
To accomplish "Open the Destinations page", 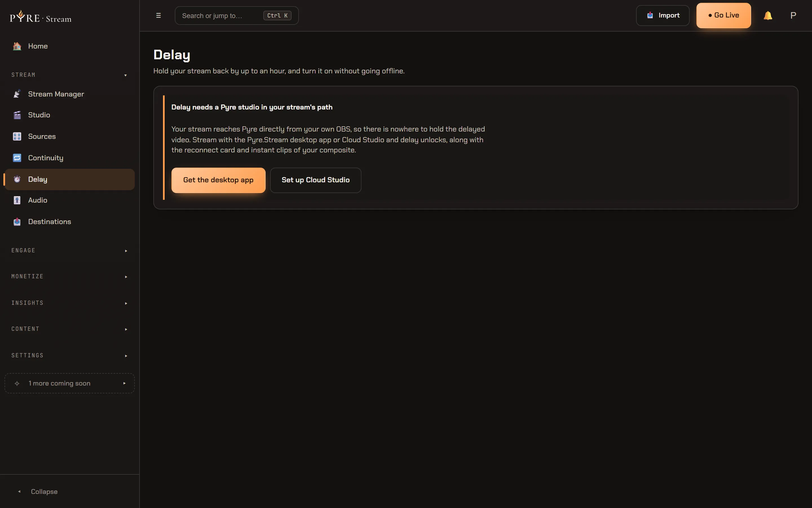I will [69, 222].
